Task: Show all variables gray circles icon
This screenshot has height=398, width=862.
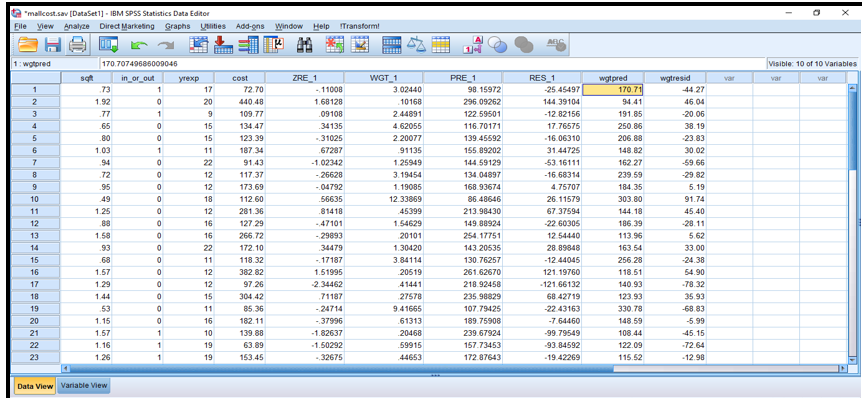Action: point(524,45)
